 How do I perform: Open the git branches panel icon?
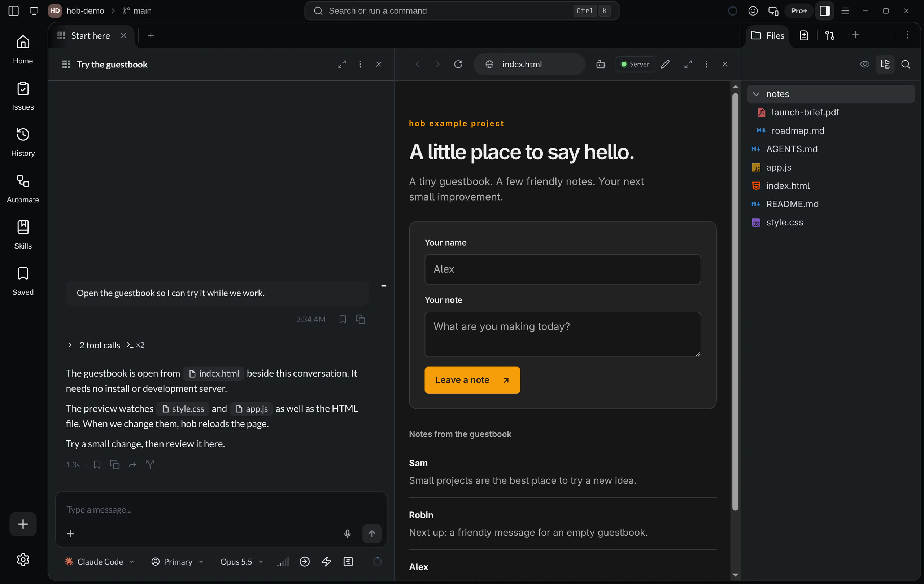click(x=829, y=35)
